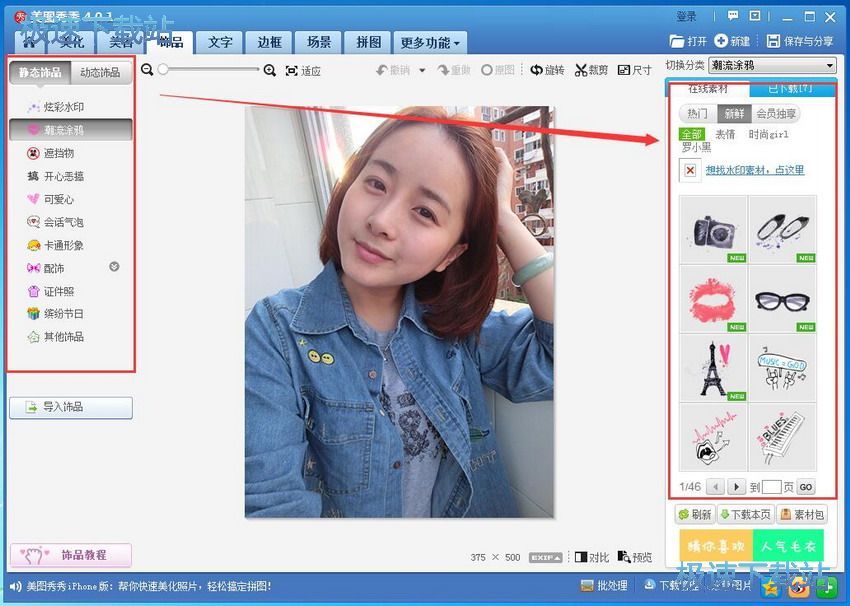Screen dimensions: 850x606
Task: Open the 场景 tab
Action: point(319,42)
